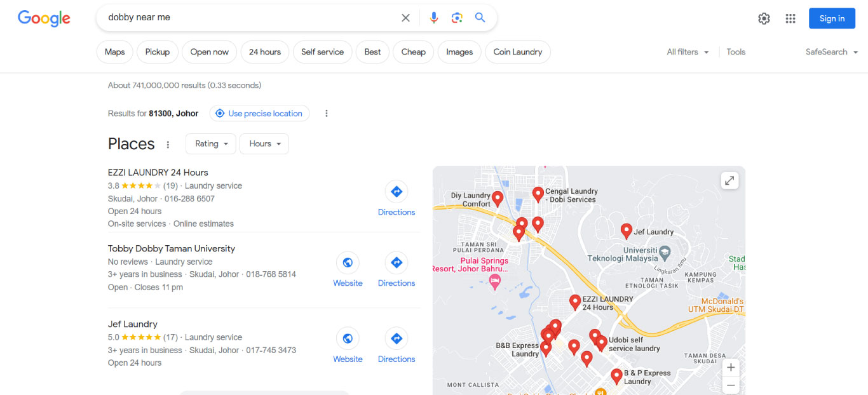Click the Udobi self service laundry map label
Viewport: 868px width, 395px height.
pos(634,344)
